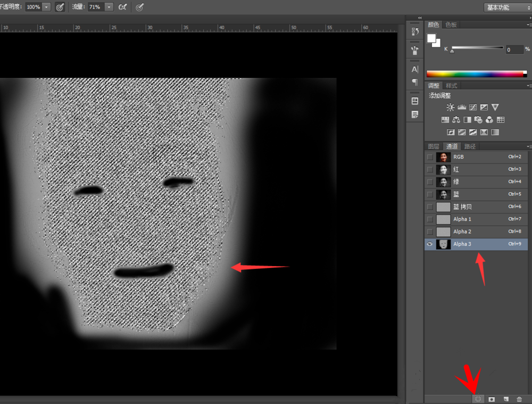Create a new channel
The image size is (532, 404).
point(506,399)
